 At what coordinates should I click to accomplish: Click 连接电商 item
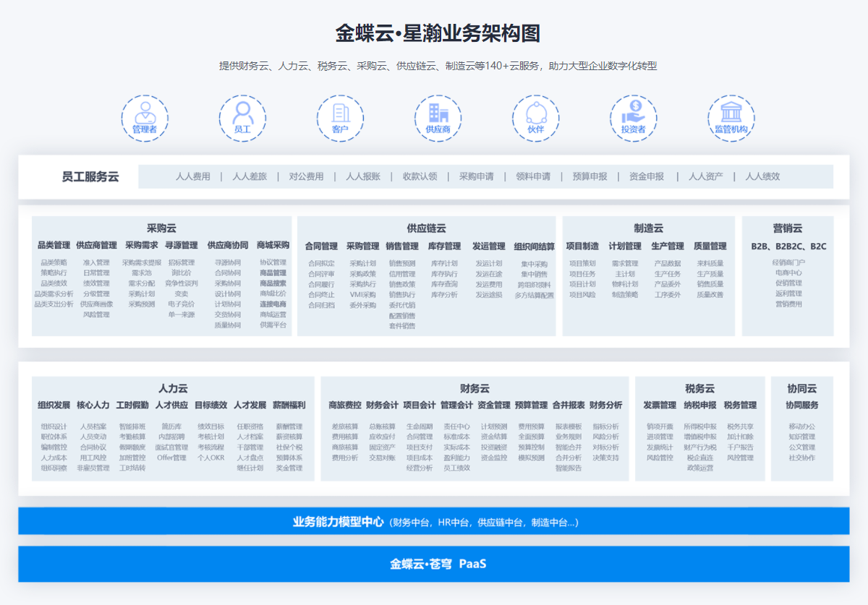point(273,304)
